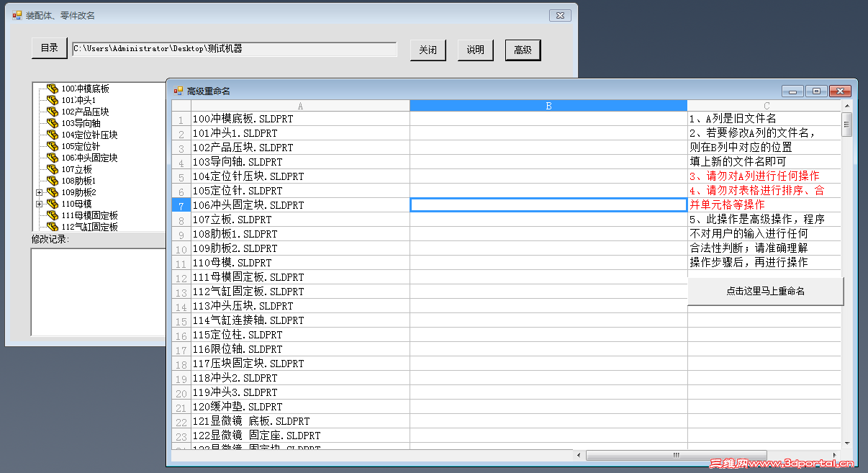
Task: Click cell 119冲头3.SLDPRT
Action: [x=300, y=392]
